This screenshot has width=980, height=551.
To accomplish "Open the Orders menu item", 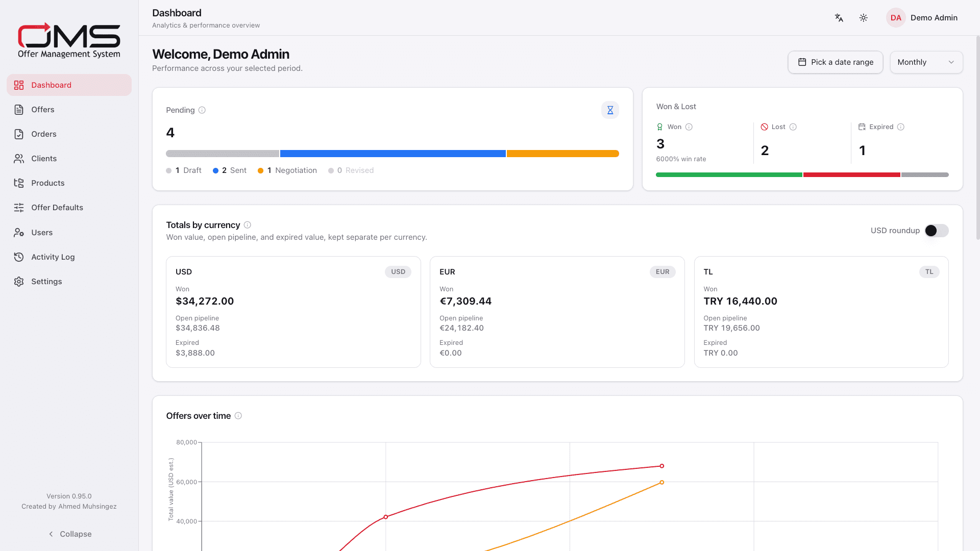I will point(69,134).
